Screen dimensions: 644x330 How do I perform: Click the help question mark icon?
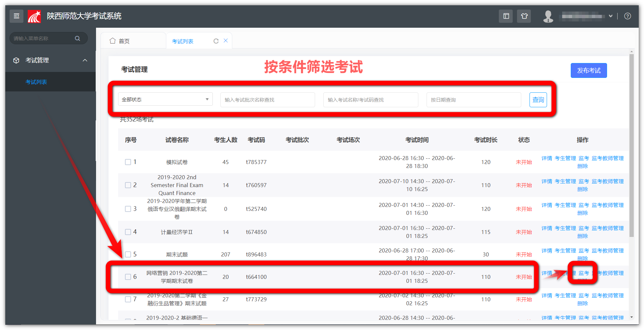(628, 16)
